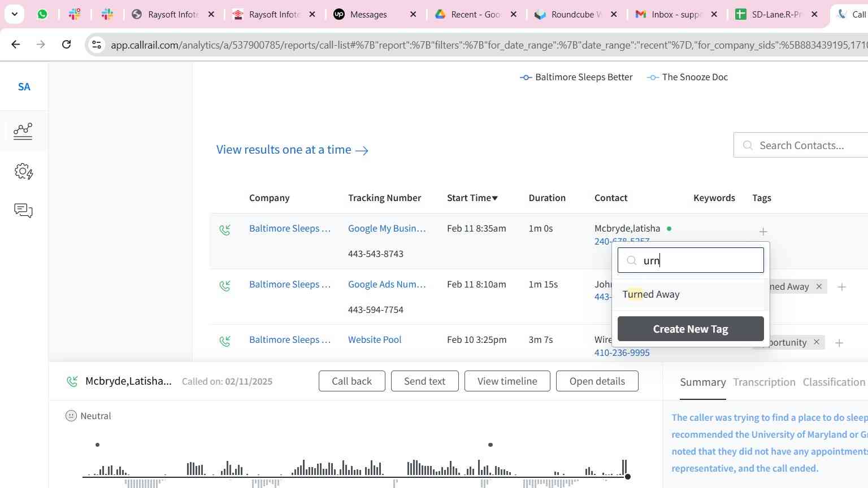
Task: Open Google My Business tracking number link
Action: point(387,228)
